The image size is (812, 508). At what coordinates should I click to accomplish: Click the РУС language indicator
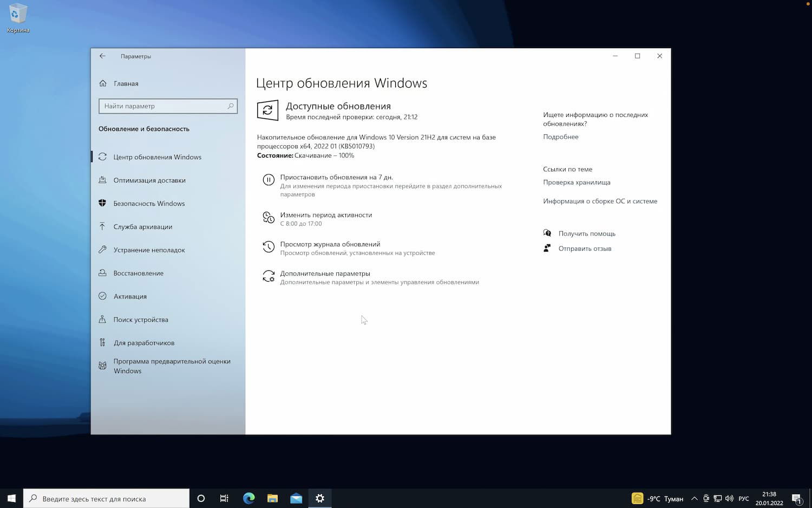(744, 499)
